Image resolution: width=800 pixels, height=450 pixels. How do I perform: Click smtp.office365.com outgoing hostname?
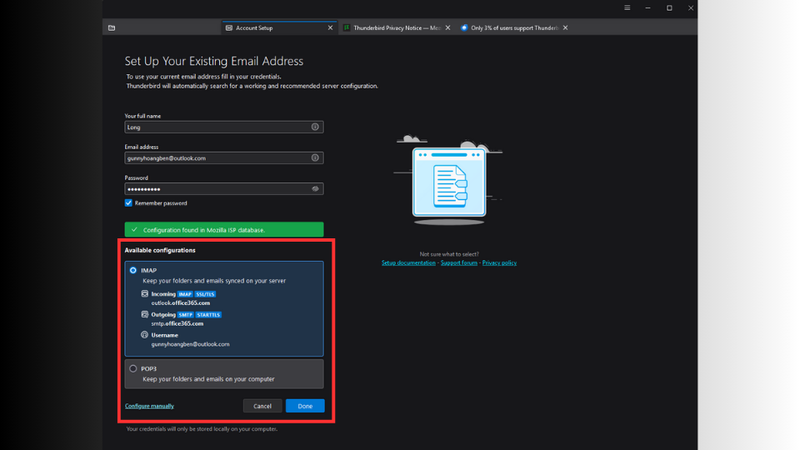click(x=178, y=324)
